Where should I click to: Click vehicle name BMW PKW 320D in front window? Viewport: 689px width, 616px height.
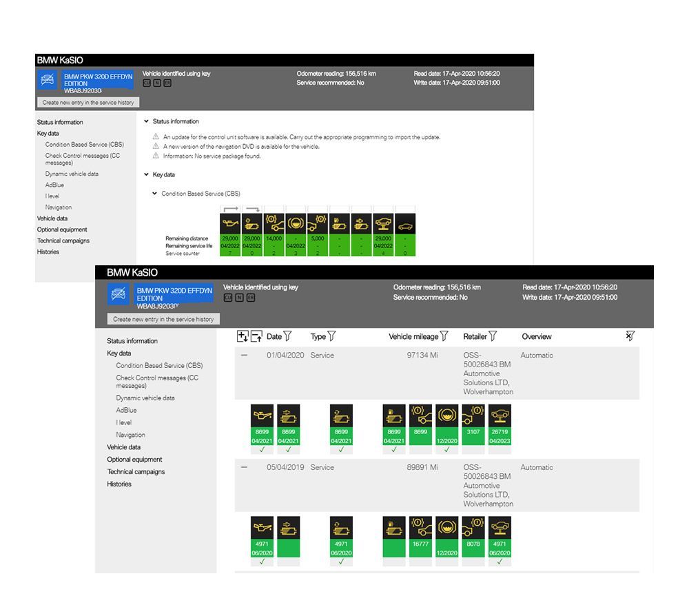(x=174, y=294)
